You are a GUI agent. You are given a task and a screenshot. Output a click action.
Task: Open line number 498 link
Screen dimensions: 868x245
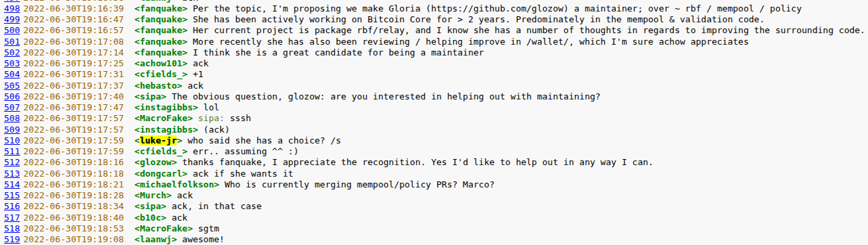tap(12, 9)
